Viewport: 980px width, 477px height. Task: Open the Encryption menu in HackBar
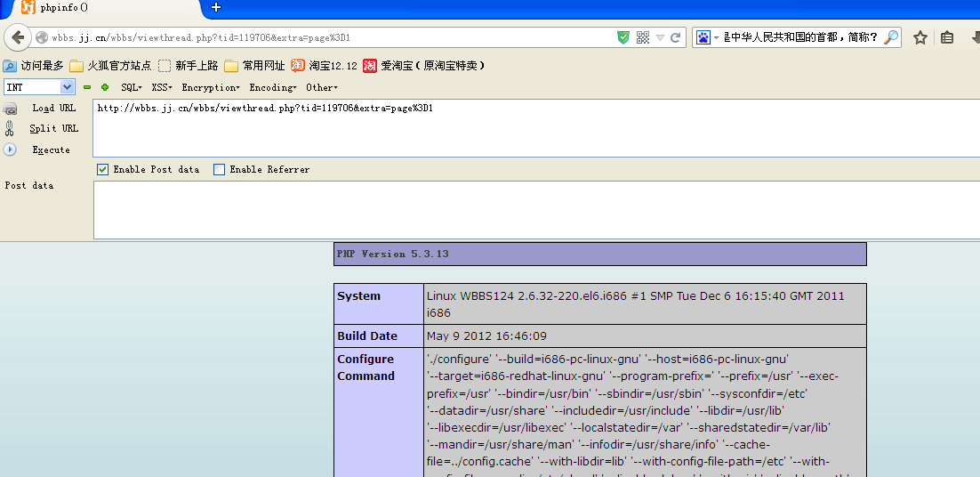click(x=211, y=87)
